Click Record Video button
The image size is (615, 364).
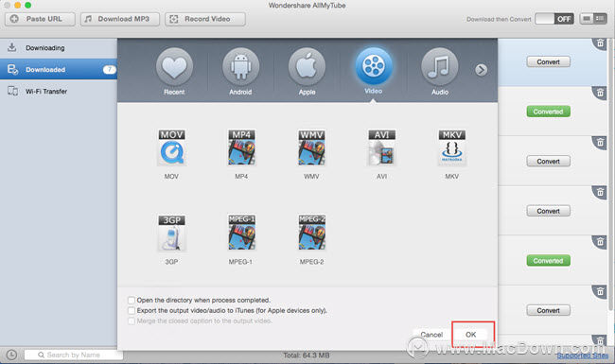(x=205, y=19)
